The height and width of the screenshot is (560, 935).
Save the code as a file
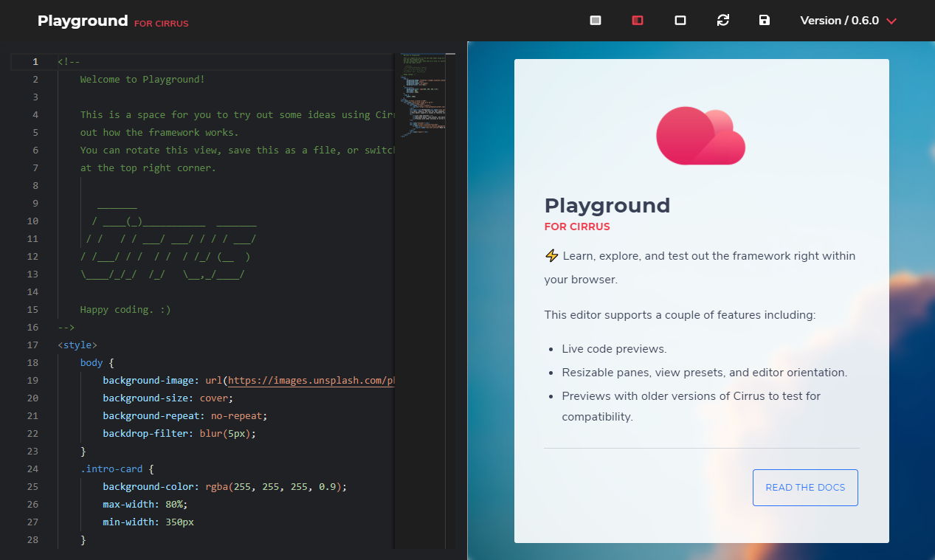(765, 21)
